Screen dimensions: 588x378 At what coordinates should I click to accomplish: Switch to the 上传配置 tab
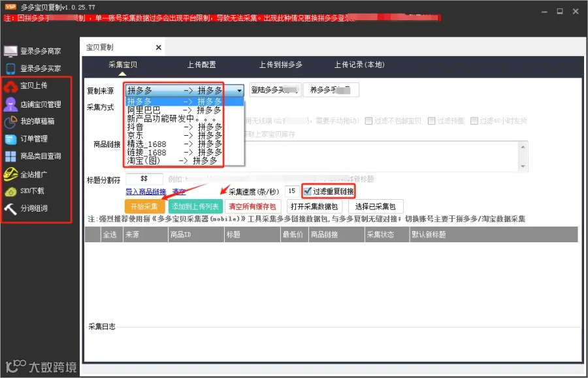(x=202, y=65)
